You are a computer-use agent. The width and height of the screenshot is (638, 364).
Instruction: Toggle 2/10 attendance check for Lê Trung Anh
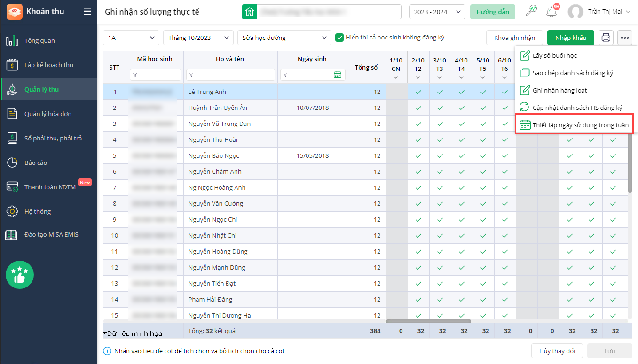click(x=418, y=92)
